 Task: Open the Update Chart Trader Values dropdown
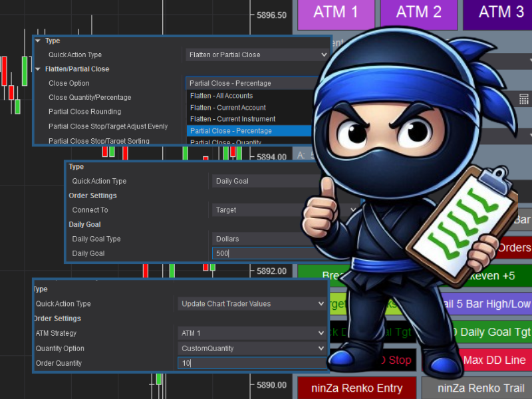252,304
